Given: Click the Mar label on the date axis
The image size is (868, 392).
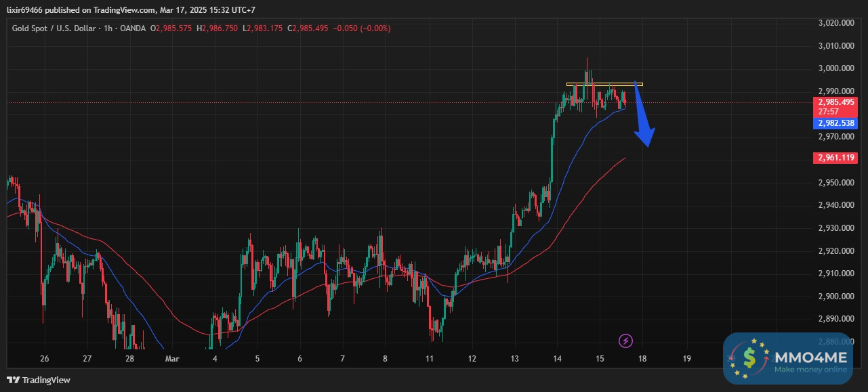Looking at the screenshot, I should [172, 359].
